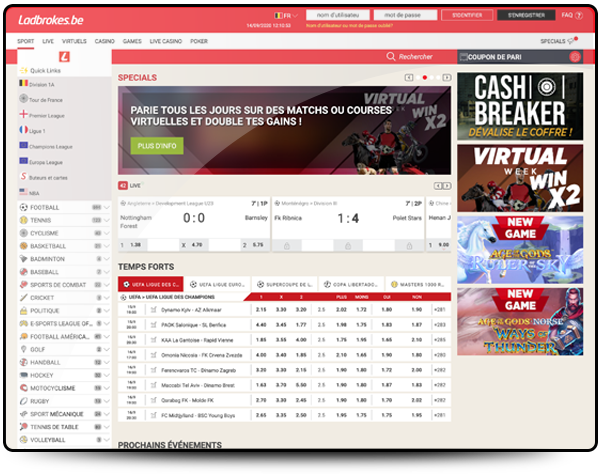Screen dimensions: 600x474
Task: Click the Golf icon
Action: click(24, 349)
